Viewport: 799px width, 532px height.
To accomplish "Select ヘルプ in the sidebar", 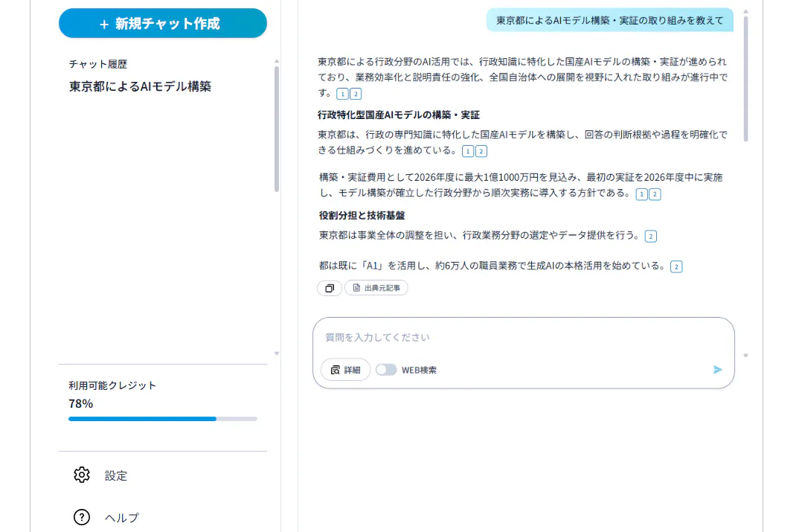I will click(x=122, y=517).
